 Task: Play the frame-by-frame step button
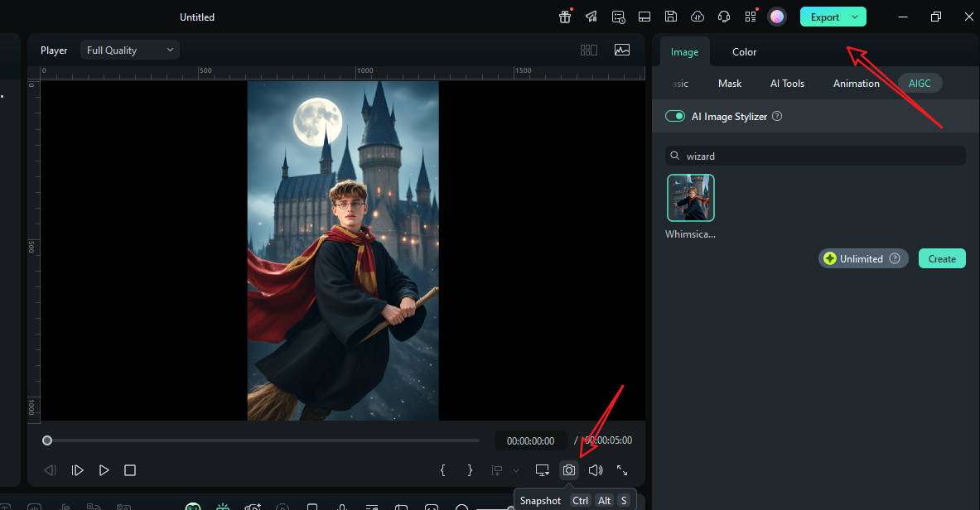(78, 470)
